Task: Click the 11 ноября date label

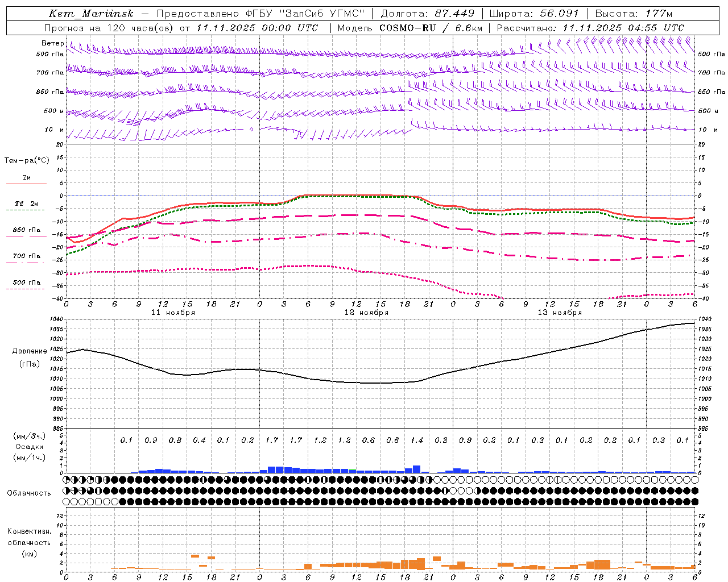Action: pyautogui.click(x=173, y=313)
